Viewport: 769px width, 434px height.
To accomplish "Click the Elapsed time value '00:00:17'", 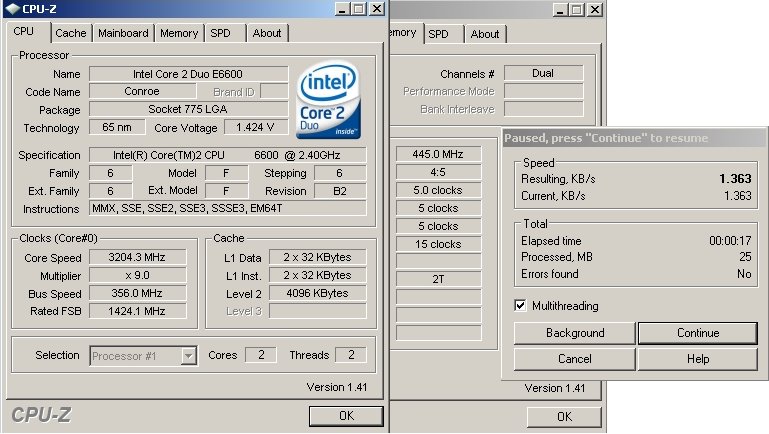I will 730,241.
